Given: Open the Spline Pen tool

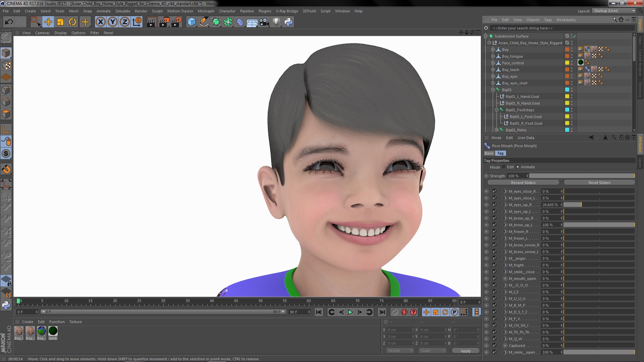Looking at the screenshot, I should click(x=204, y=22).
